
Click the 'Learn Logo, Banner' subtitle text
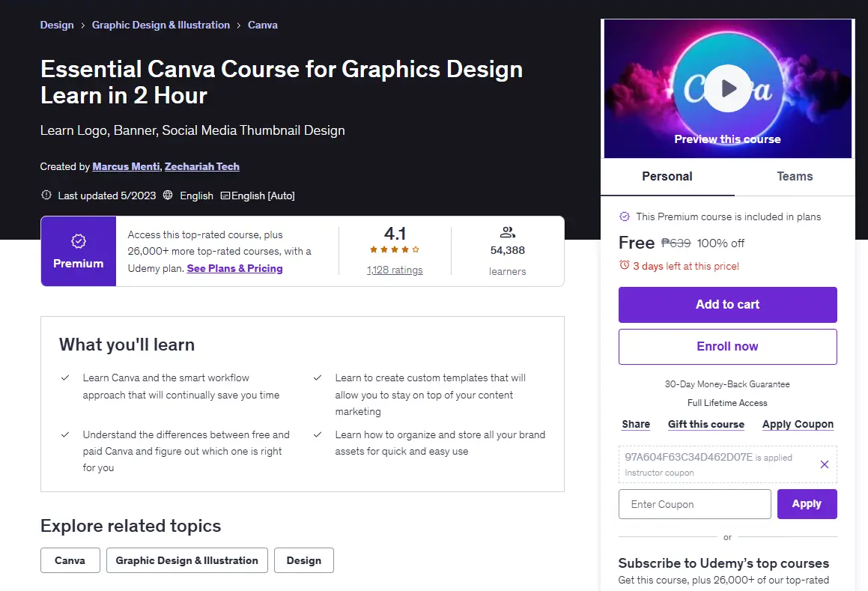click(192, 131)
